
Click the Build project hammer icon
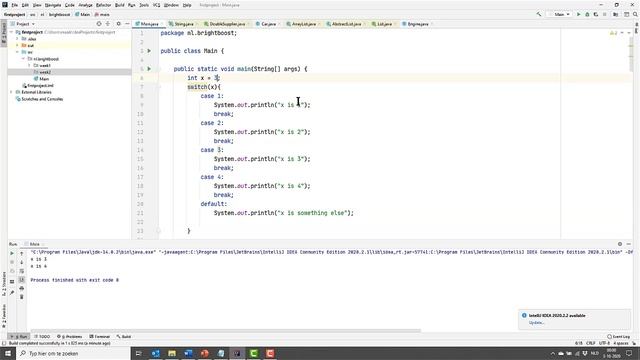[539, 14]
